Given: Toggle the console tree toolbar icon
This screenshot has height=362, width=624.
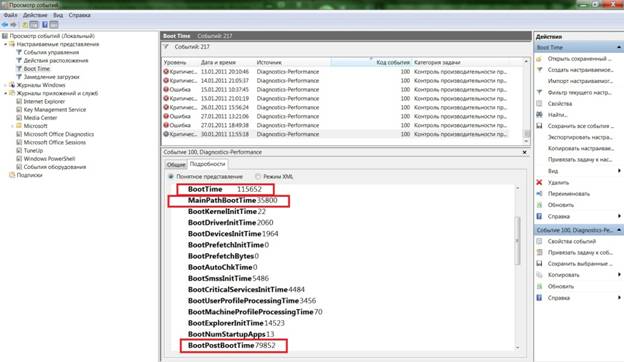Looking at the screenshot, I should (x=34, y=25).
